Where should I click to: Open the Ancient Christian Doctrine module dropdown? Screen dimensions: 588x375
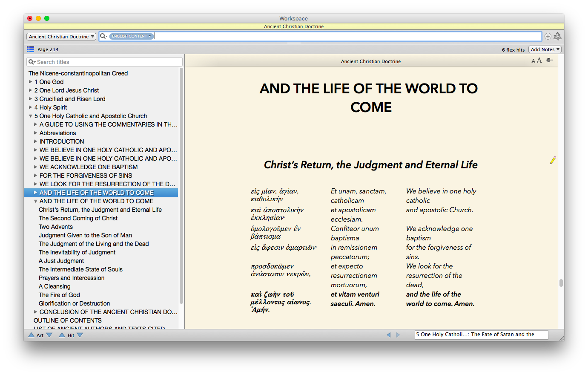61,37
